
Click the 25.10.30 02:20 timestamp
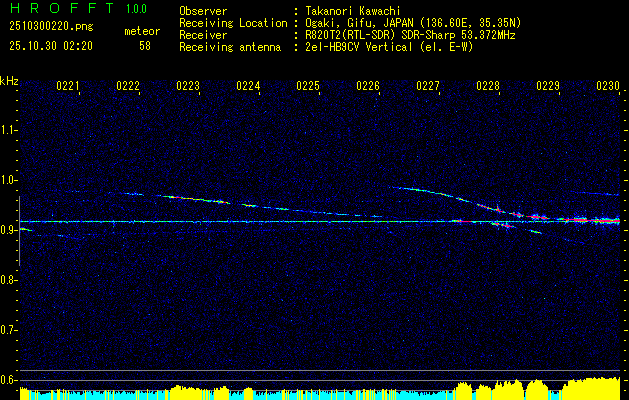pyautogui.click(x=51, y=46)
